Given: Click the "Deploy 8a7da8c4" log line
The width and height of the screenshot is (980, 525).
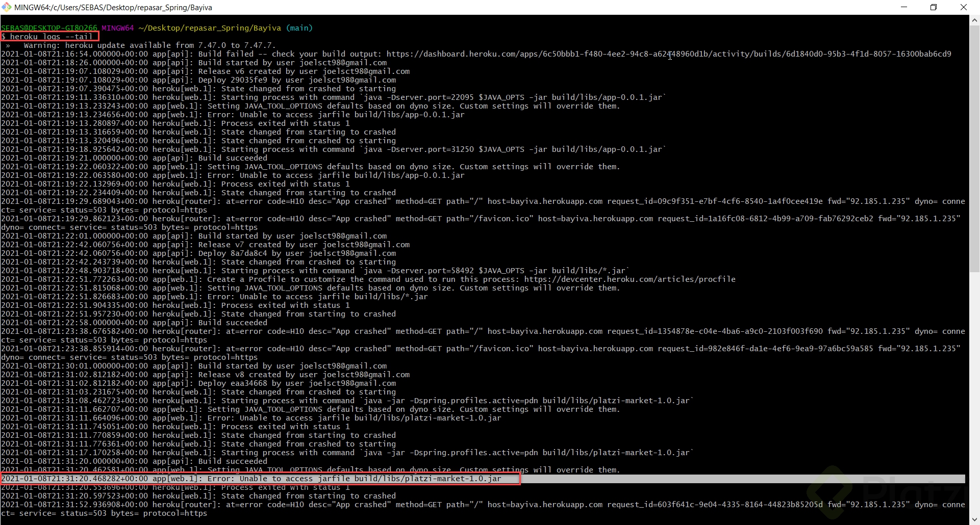Looking at the screenshot, I should pos(198,253).
